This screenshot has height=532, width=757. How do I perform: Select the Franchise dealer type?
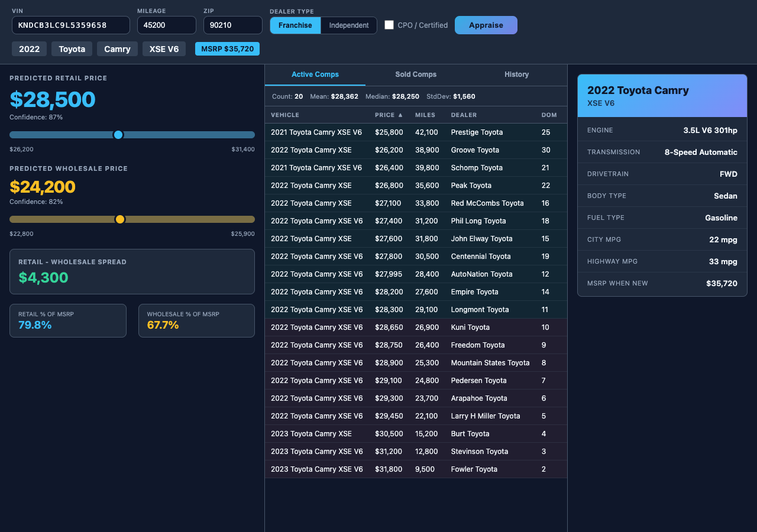(295, 25)
